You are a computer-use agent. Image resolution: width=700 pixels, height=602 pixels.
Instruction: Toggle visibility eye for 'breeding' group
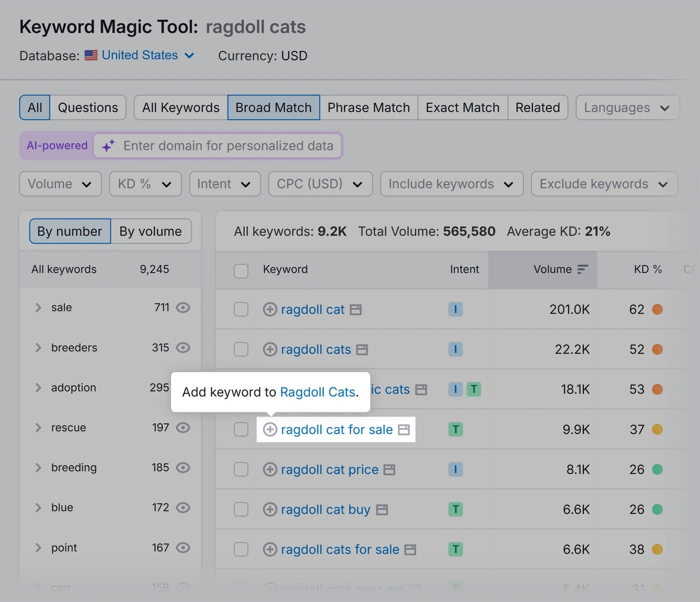point(183,468)
